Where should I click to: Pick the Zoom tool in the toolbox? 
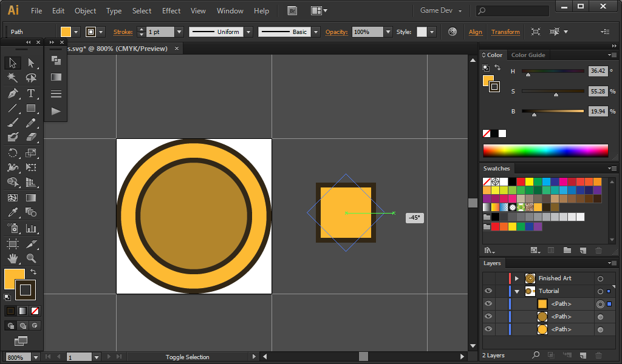coord(31,258)
